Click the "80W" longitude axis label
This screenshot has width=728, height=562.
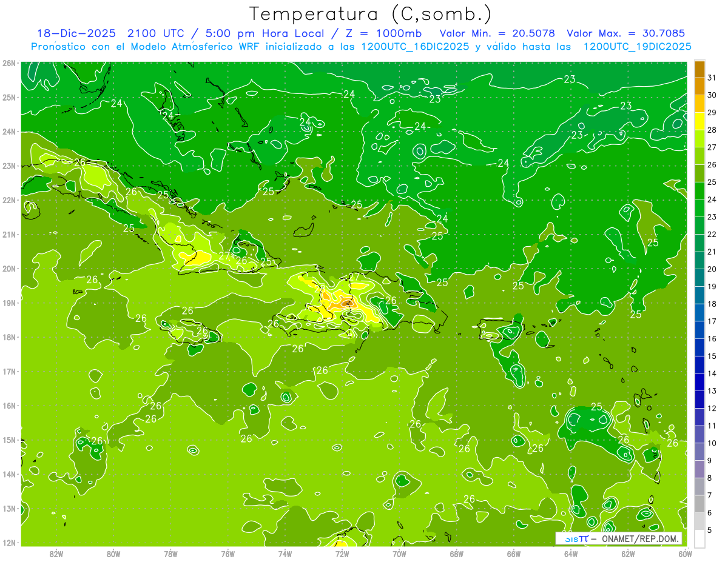click(113, 554)
